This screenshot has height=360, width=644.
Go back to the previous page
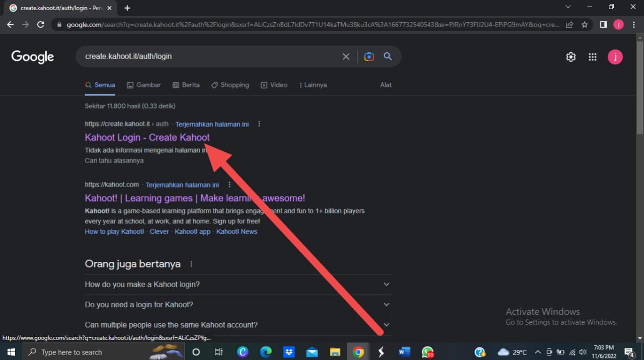pos(10,24)
